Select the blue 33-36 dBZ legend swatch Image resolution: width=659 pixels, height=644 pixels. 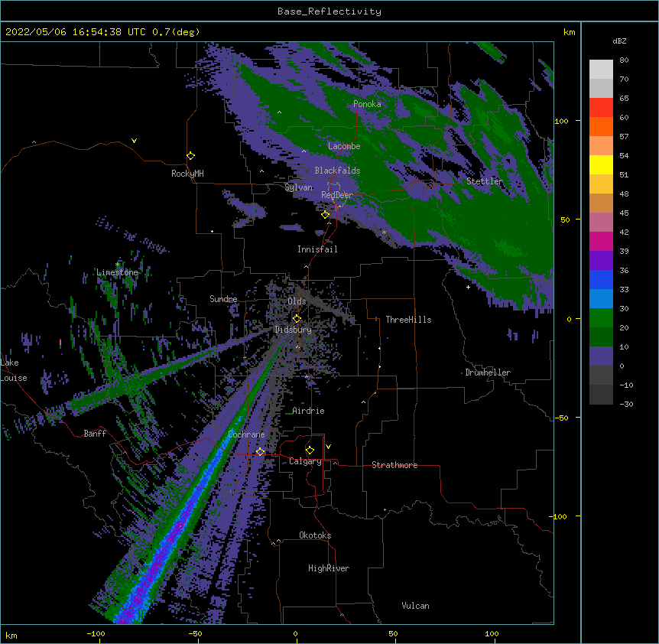[601, 279]
